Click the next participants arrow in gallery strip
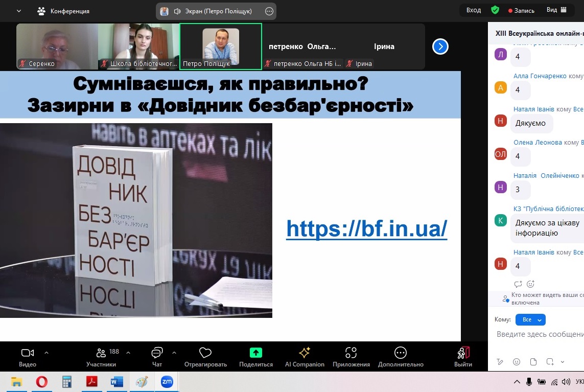 pyautogui.click(x=440, y=47)
